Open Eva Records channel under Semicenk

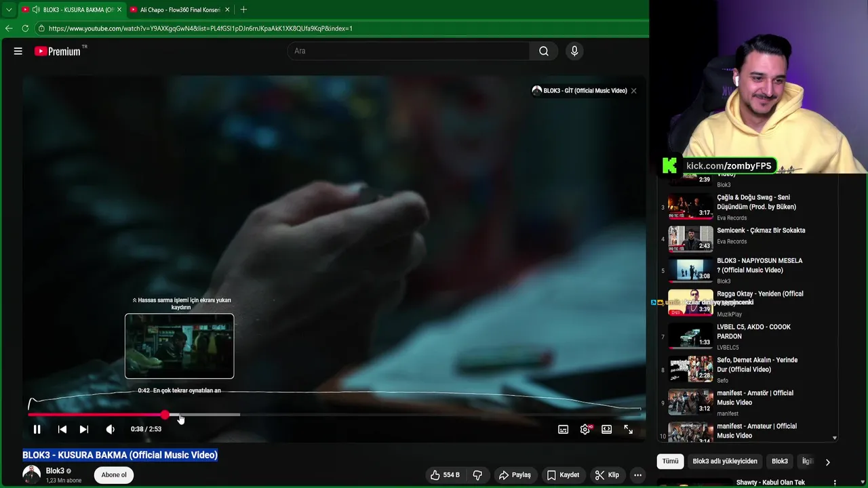(x=732, y=241)
